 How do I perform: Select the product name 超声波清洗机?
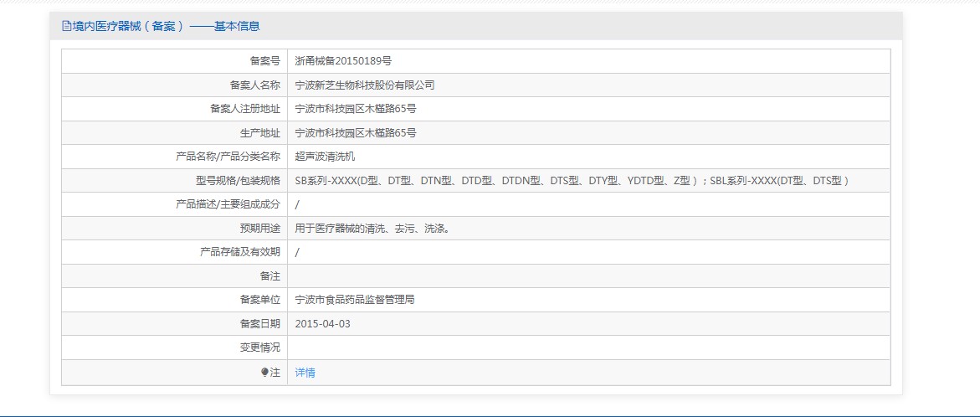tap(325, 157)
